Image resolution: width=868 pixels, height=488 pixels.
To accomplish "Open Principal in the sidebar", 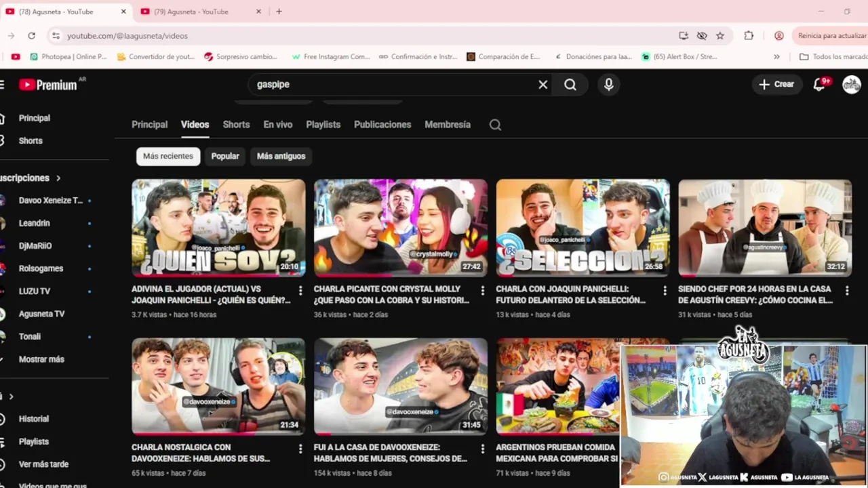I will tap(34, 118).
